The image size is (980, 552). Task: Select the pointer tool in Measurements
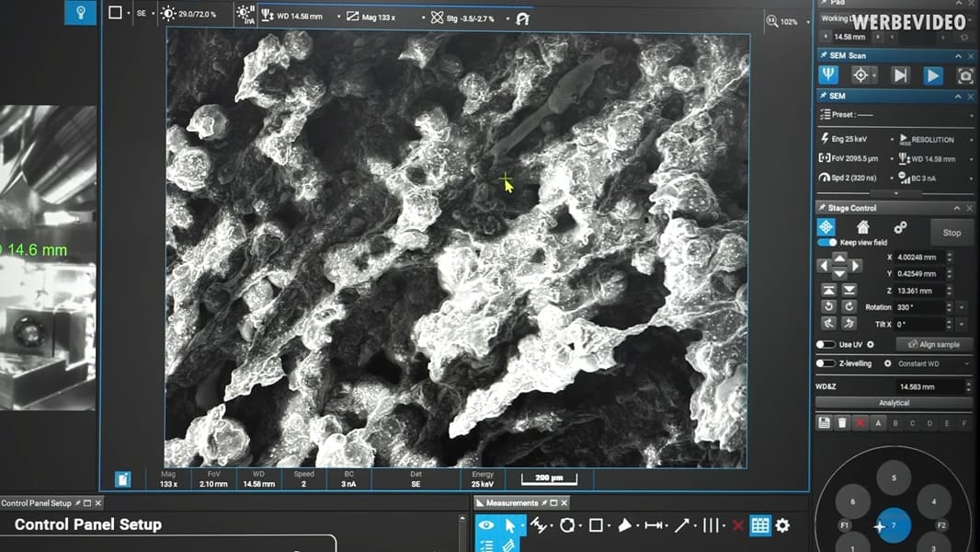point(510,525)
